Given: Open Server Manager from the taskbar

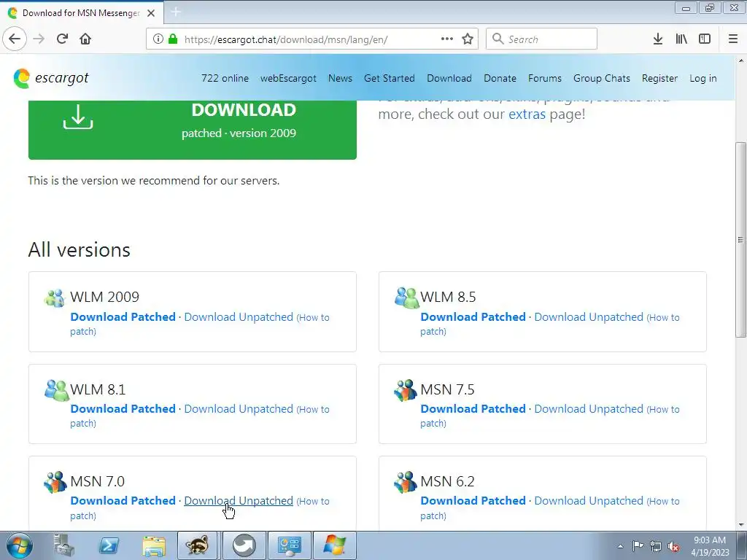Looking at the screenshot, I should click(64, 545).
